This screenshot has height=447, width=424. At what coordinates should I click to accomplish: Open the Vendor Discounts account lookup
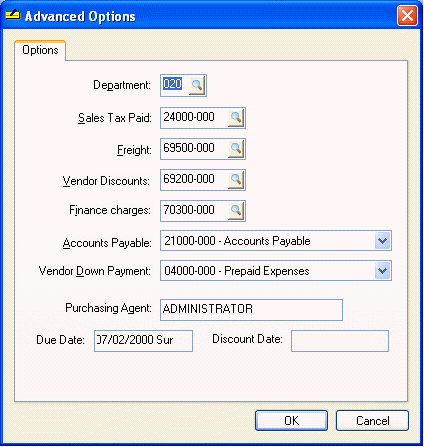pyautogui.click(x=236, y=180)
